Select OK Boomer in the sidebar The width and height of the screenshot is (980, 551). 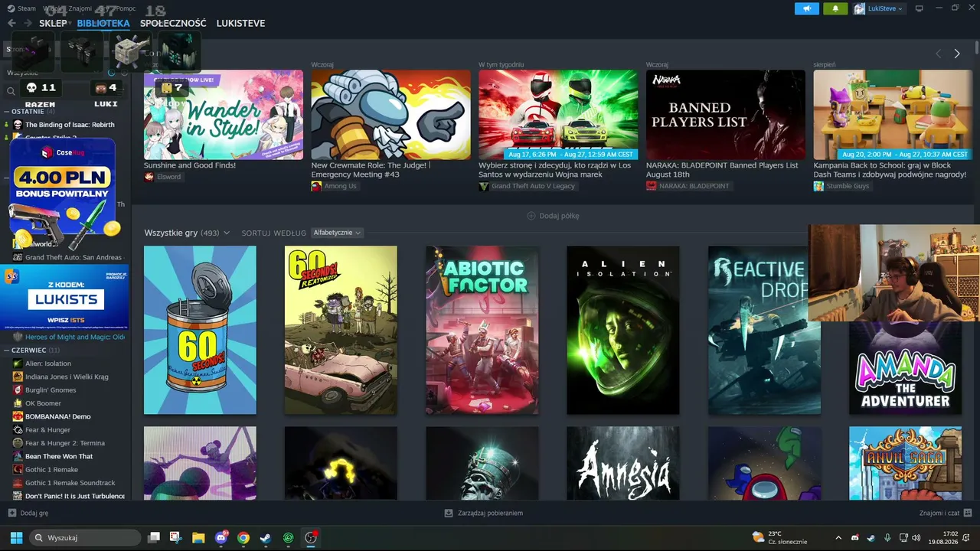point(43,403)
